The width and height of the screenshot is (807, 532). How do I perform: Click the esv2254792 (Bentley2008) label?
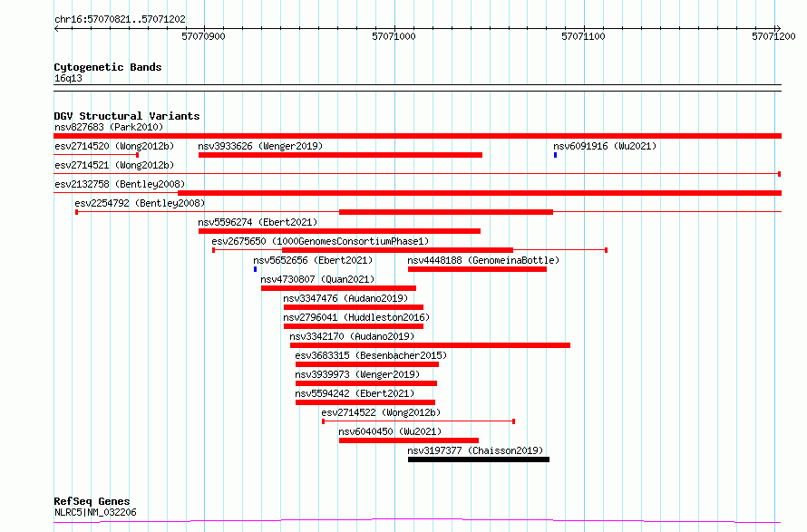[140, 203]
